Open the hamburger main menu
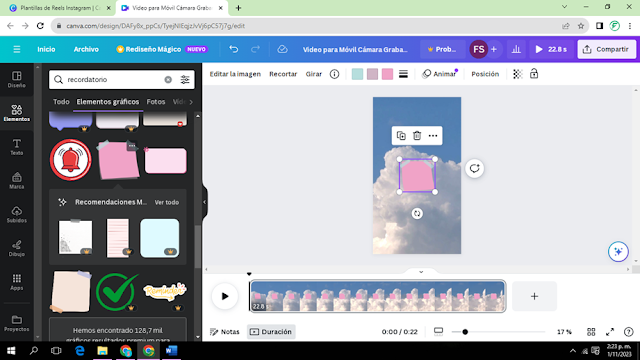The height and width of the screenshot is (360, 640). (x=17, y=49)
